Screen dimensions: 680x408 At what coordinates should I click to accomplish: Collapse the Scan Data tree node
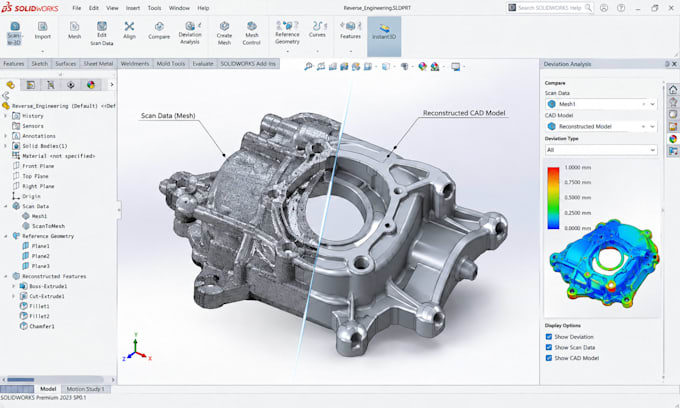click(x=6, y=206)
